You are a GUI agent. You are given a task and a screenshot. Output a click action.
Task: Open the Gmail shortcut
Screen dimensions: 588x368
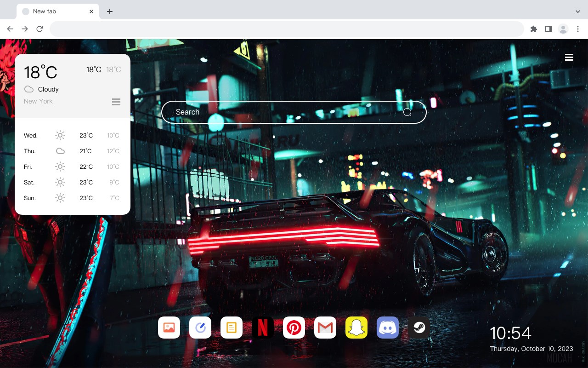(325, 328)
